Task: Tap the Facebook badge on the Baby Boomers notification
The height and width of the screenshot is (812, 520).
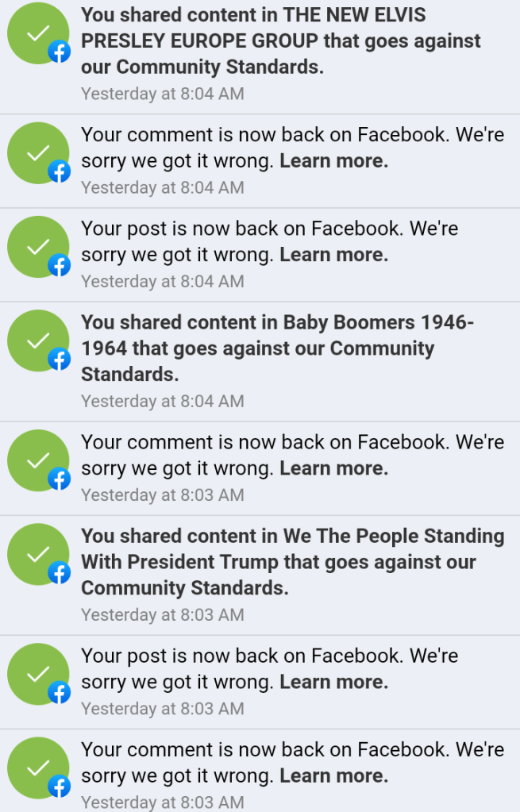Action: click(x=60, y=360)
